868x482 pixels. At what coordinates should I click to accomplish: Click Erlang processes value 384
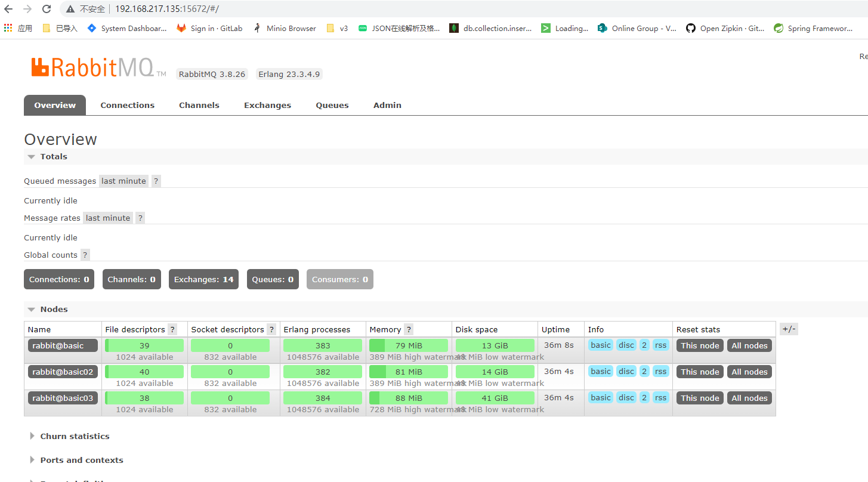point(323,398)
